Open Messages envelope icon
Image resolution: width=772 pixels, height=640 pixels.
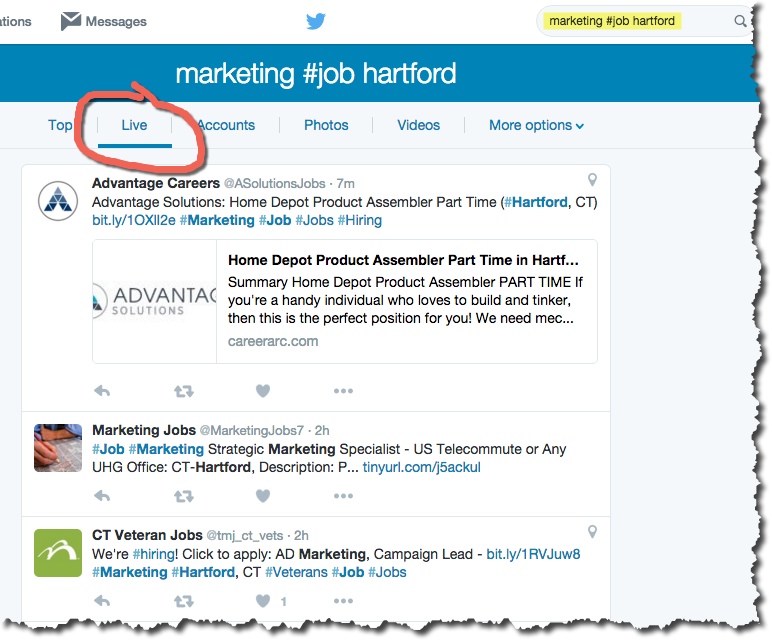(70, 21)
